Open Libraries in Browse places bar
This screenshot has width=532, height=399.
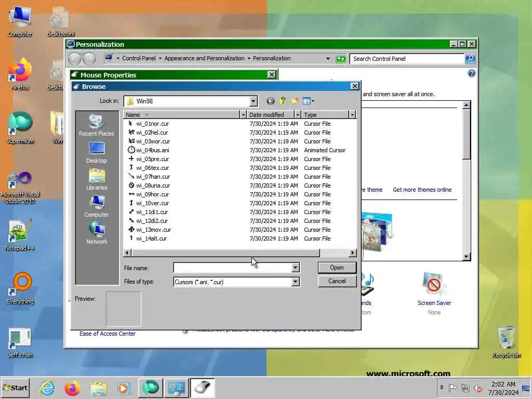point(97,180)
